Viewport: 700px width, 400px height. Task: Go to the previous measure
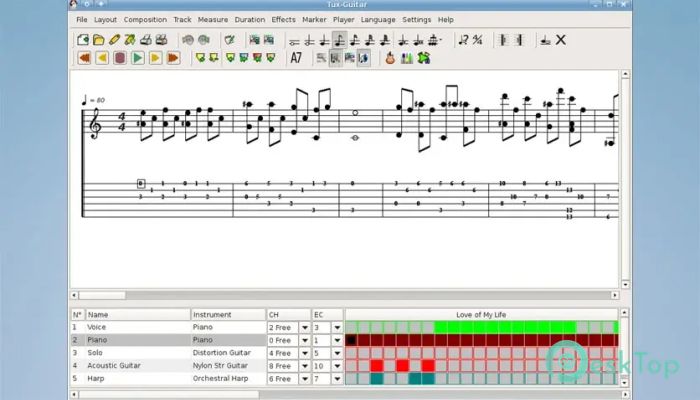click(x=102, y=58)
